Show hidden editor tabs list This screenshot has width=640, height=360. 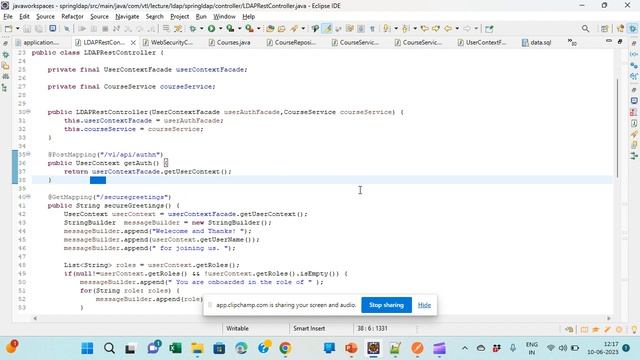click(x=572, y=42)
